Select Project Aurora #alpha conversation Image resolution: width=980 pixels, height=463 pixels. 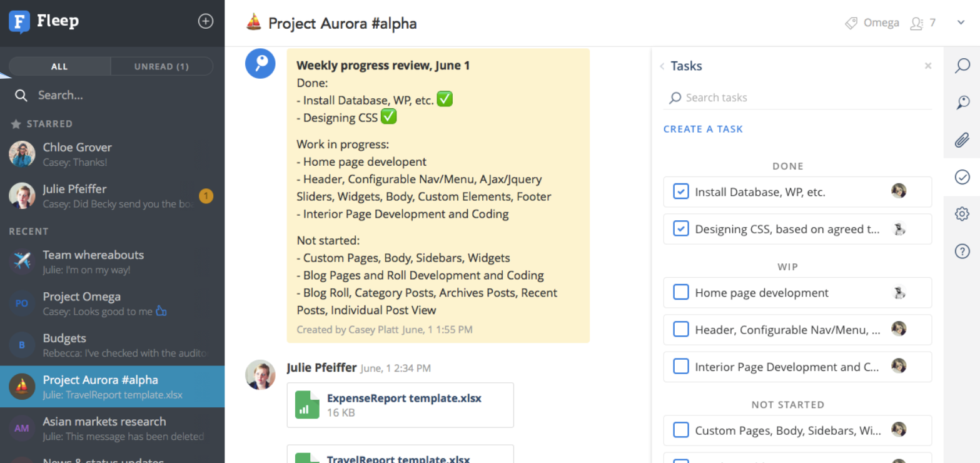[113, 387]
